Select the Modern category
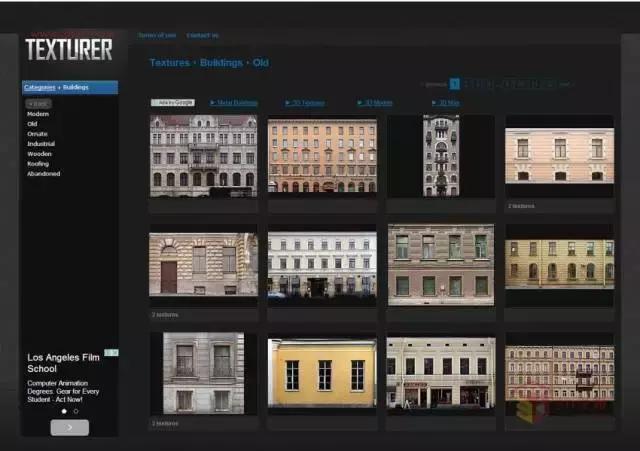Viewport: 640px width, 451px height. pos(38,114)
